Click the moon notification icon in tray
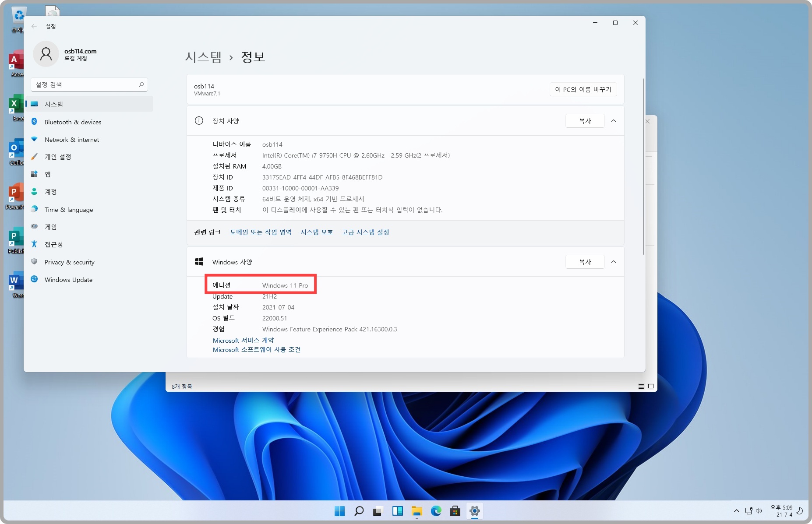 800,511
